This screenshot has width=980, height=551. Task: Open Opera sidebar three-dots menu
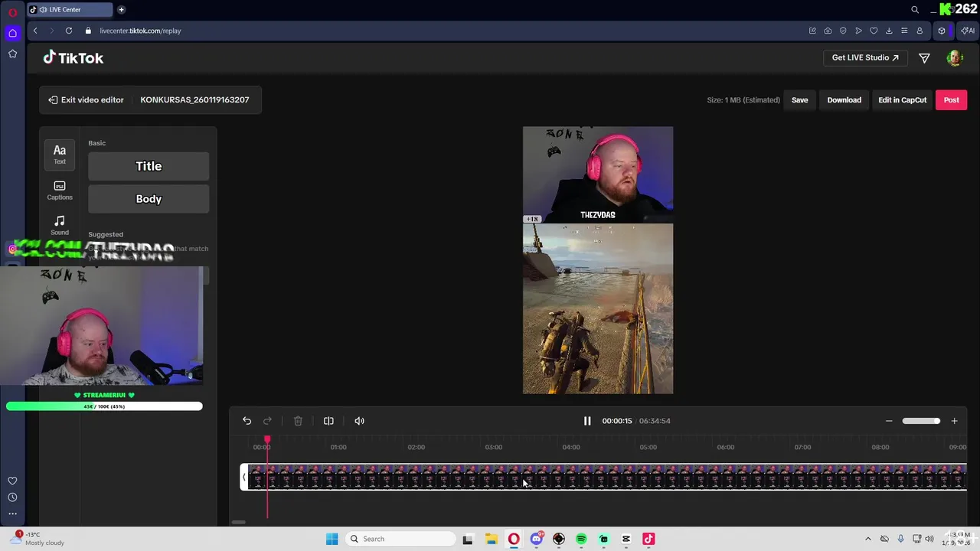point(12,514)
